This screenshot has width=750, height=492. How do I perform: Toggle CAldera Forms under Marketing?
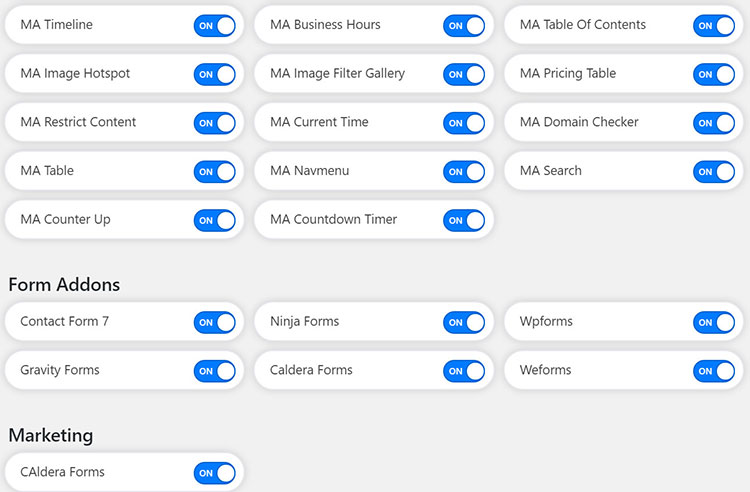click(215, 473)
